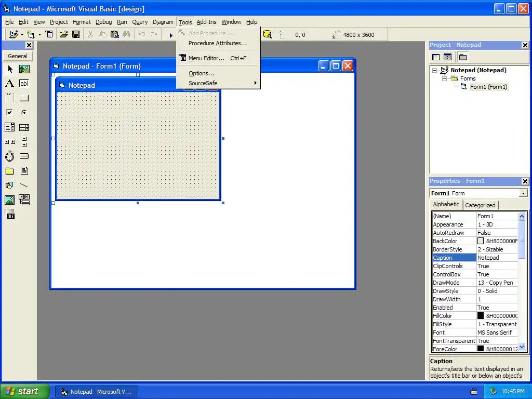The width and height of the screenshot is (532, 399).
Task: Open dropdown arrow beside Add Project icon
Action: click(x=22, y=34)
